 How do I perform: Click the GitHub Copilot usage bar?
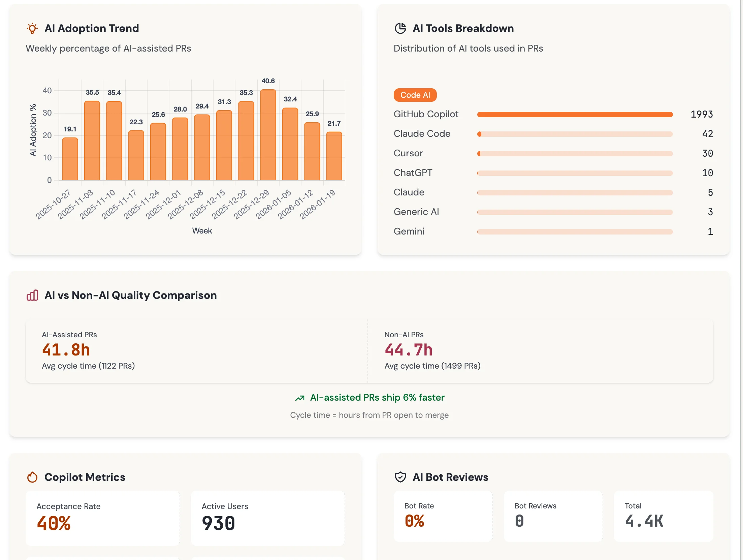(x=575, y=115)
